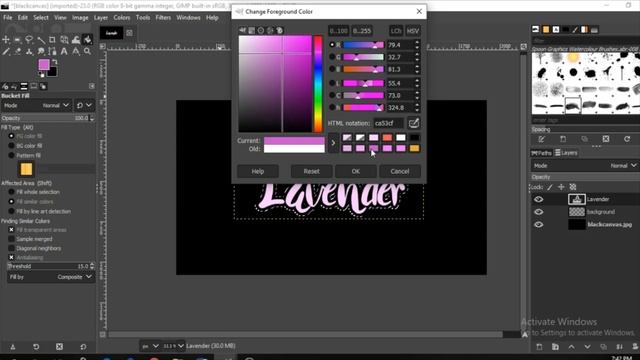
Task: Hide the Lavender layer eye icon
Action: [539, 199]
